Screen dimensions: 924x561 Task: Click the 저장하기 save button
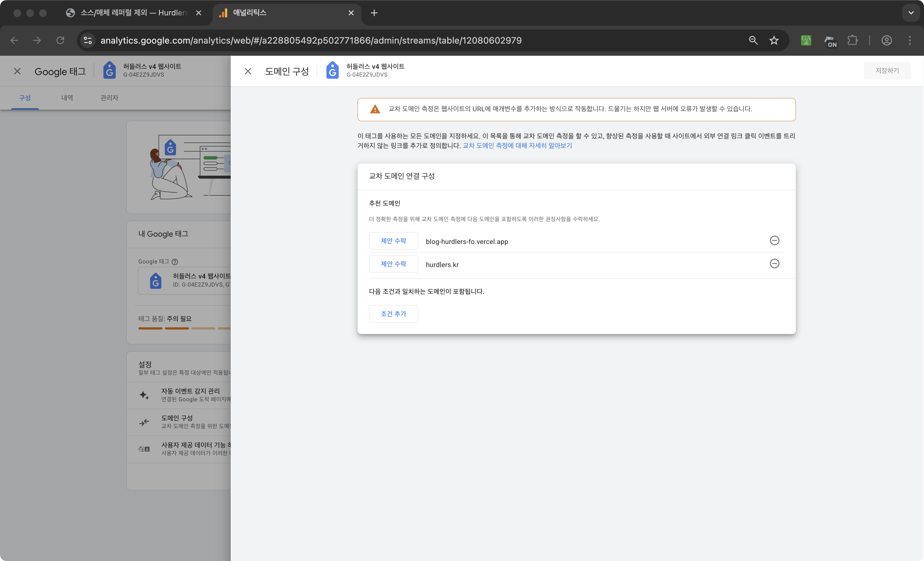887,71
